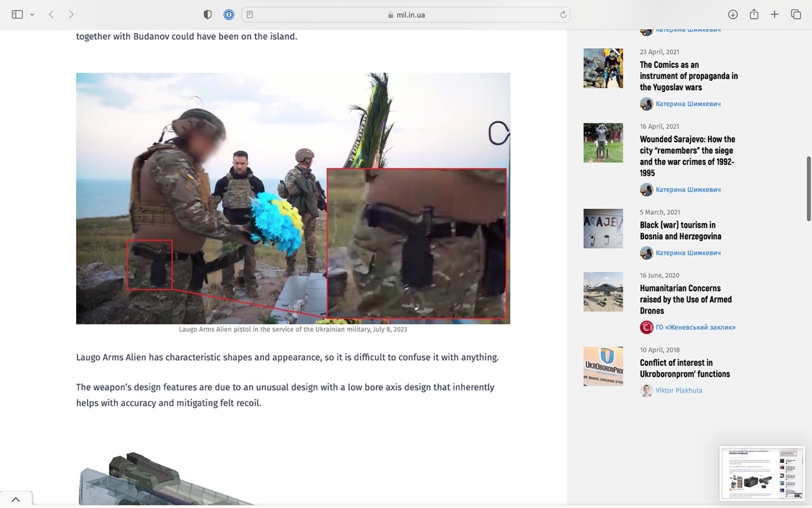The image size is (812, 508).
Task: Toggle the Safari sidebar button
Action: pyautogui.click(x=17, y=15)
